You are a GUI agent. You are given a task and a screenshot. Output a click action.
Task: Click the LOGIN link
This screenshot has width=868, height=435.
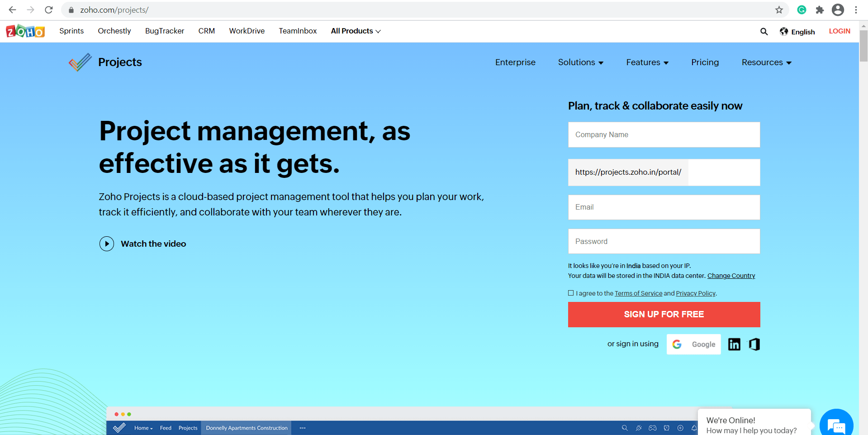pyautogui.click(x=840, y=31)
